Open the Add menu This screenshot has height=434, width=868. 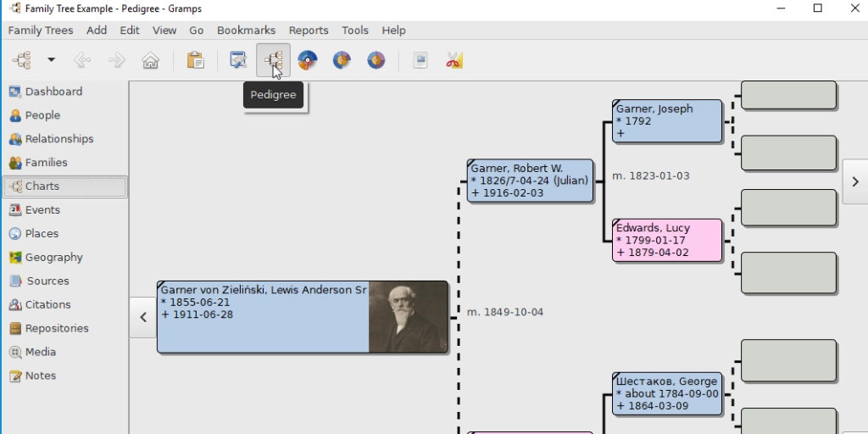(97, 31)
